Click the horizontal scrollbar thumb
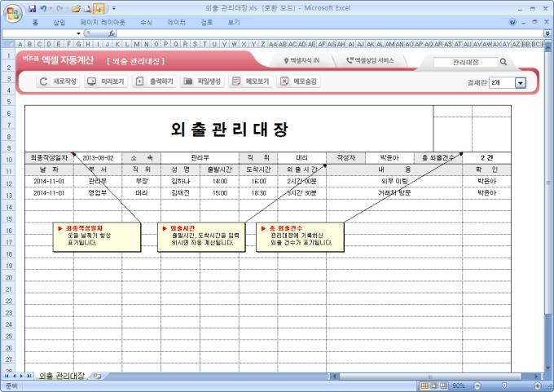 (x=430, y=377)
